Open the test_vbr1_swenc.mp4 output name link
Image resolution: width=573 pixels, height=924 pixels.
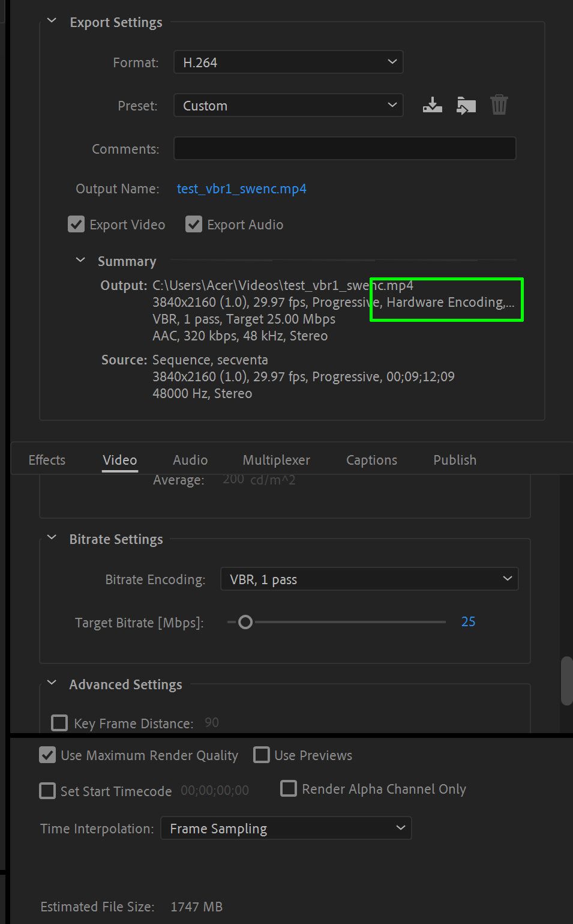point(241,189)
